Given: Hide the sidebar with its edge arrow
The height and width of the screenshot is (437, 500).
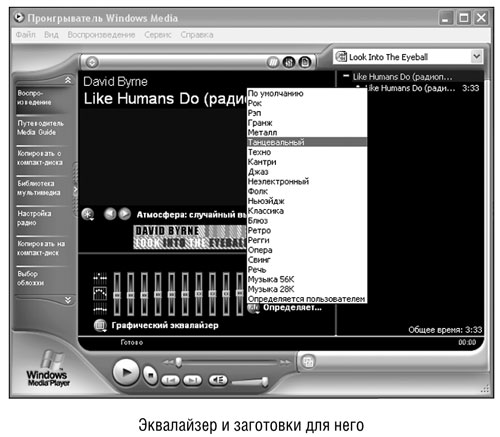Looking at the screenshot, I should tap(75, 189).
